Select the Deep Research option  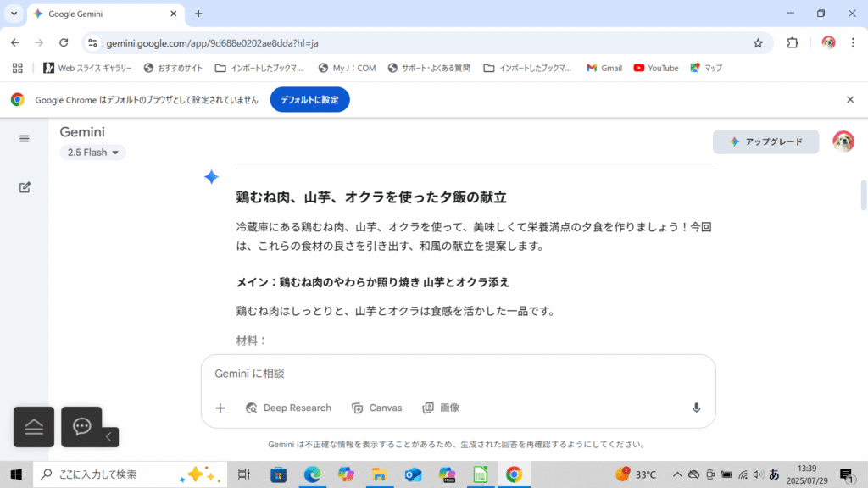tap(288, 408)
